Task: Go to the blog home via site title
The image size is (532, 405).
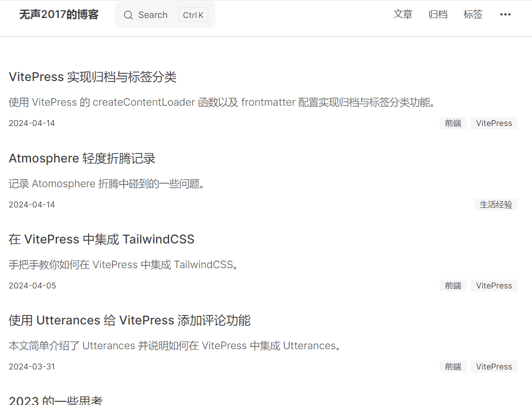Action: click(59, 14)
